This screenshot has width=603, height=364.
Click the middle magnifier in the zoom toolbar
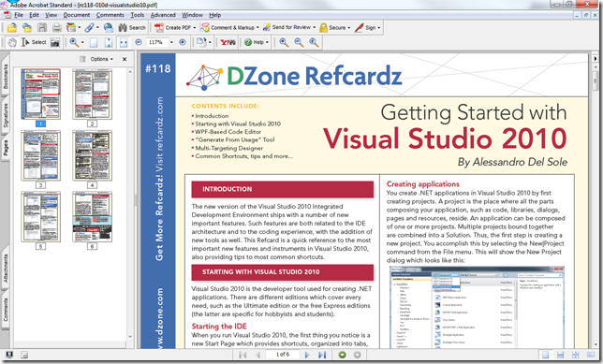tap(299, 42)
